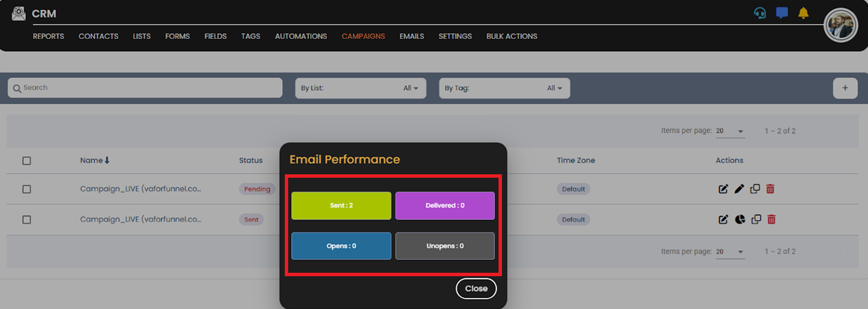Check the box for the Pending campaign row
The image size is (868, 309).
click(27, 189)
